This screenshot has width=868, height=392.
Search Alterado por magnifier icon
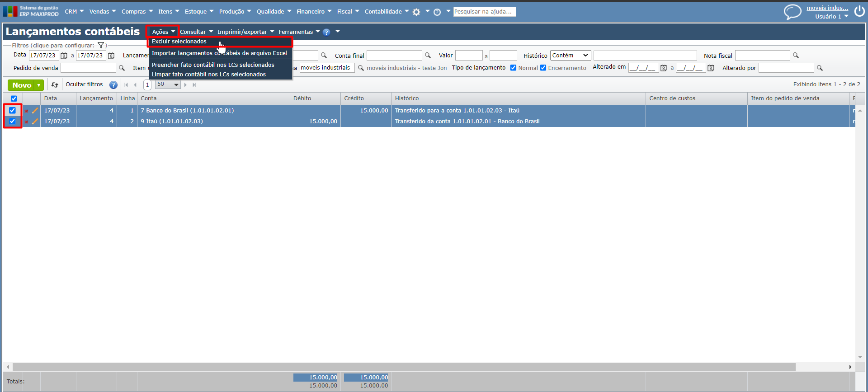[820, 68]
